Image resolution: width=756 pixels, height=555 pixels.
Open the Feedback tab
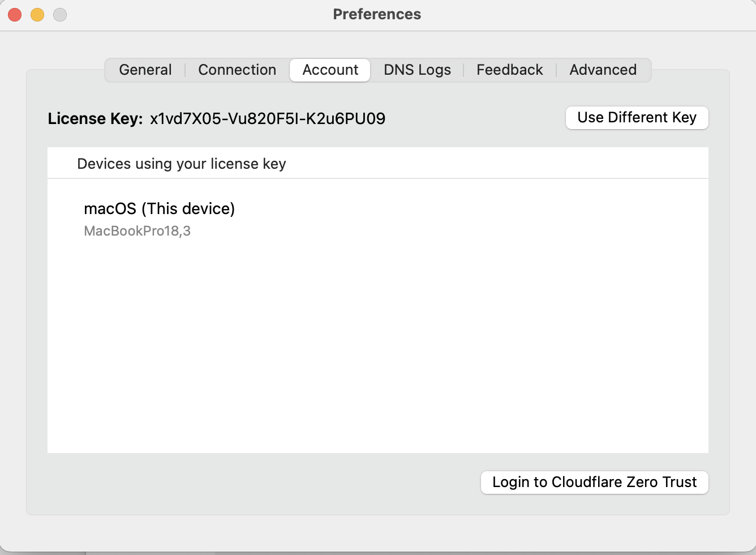509,70
